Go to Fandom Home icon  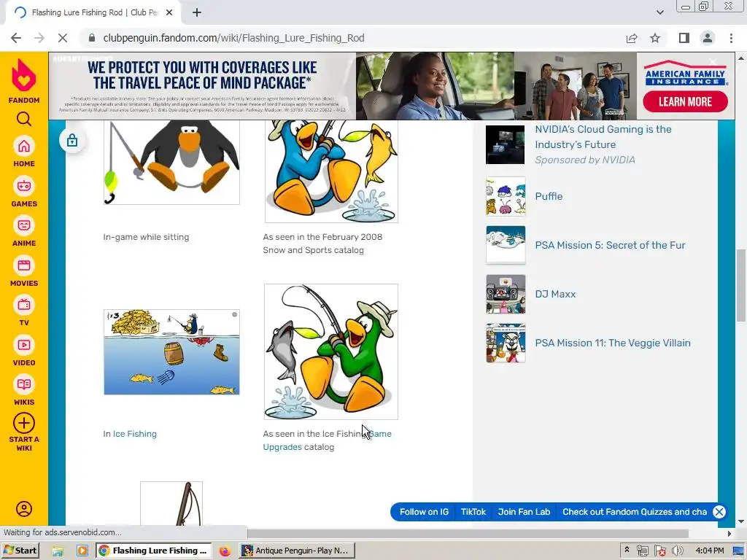[24, 146]
